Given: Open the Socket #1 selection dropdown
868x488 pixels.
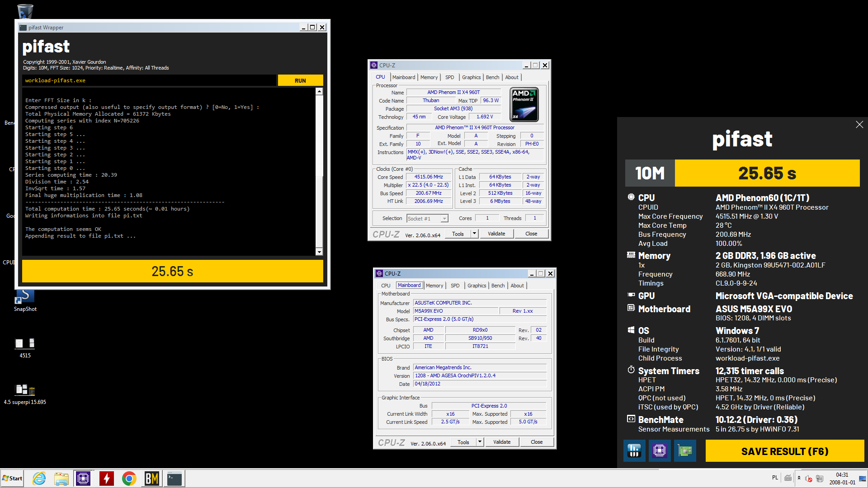Looking at the screenshot, I should (427, 218).
